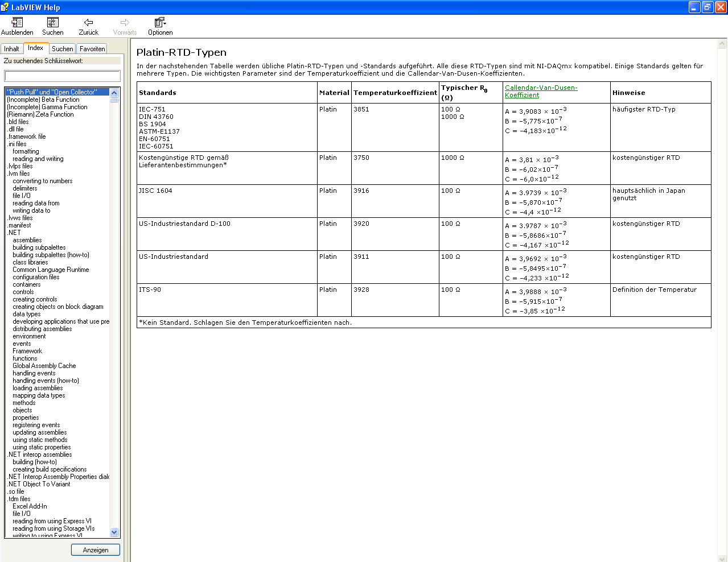This screenshot has height=562, width=728.
Task: Select 'building subpalettes (how-to)' entry
Action: click(x=51, y=255)
